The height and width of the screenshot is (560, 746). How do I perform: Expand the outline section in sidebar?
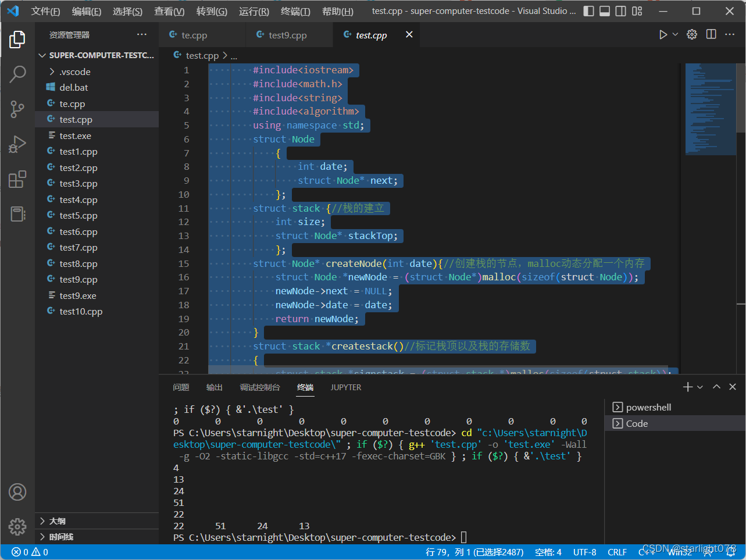point(57,521)
